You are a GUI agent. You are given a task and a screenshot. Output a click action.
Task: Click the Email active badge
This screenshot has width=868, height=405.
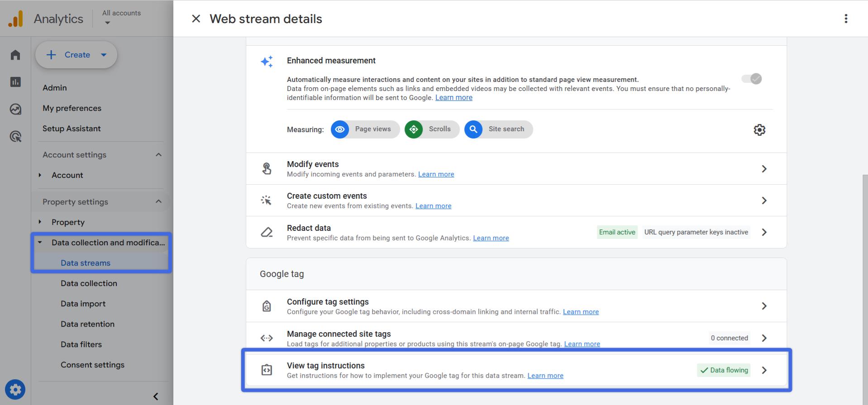(x=617, y=232)
